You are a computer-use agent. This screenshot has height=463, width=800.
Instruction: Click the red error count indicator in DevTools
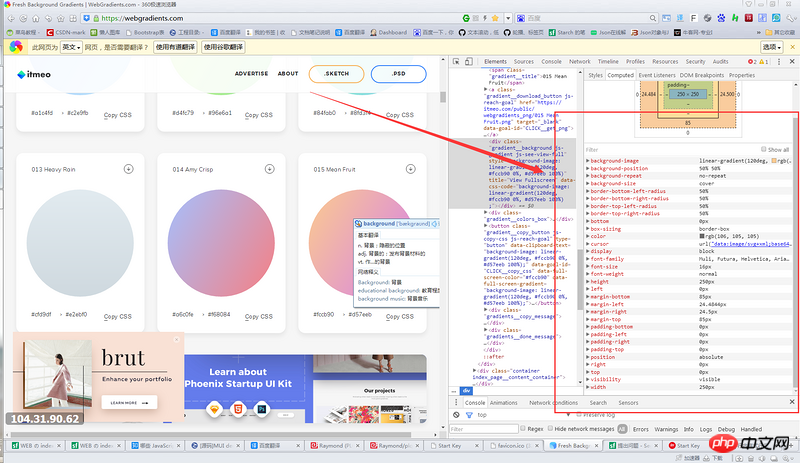[x=752, y=61]
